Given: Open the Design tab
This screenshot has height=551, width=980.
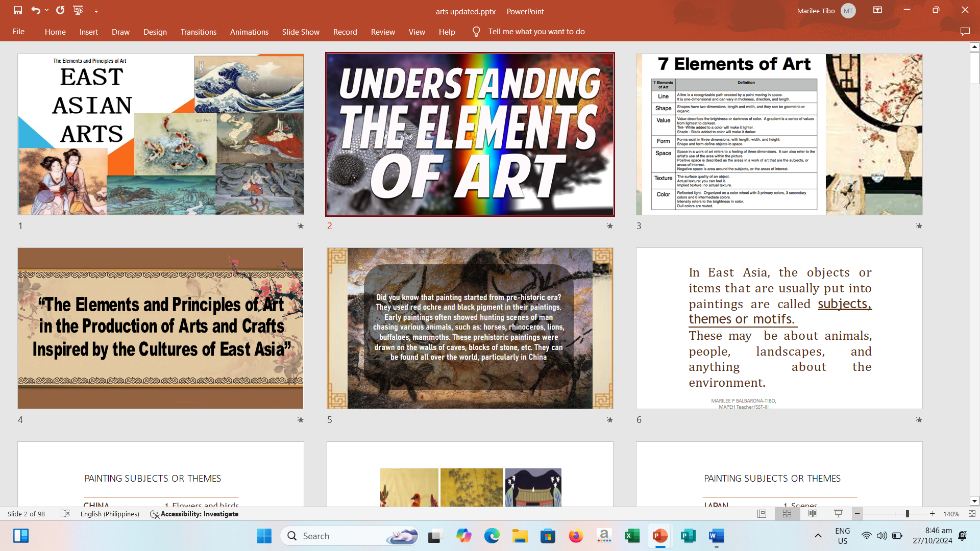Looking at the screenshot, I should (x=155, y=32).
